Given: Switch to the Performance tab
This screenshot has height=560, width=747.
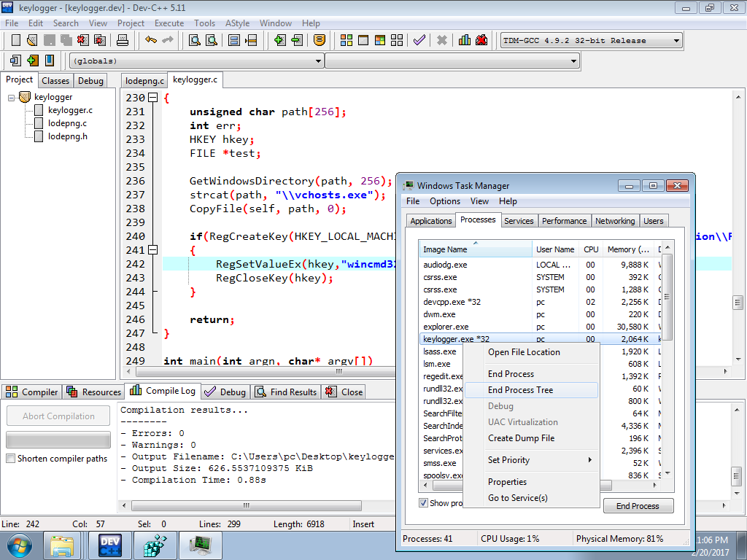Looking at the screenshot, I should [x=564, y=221].
